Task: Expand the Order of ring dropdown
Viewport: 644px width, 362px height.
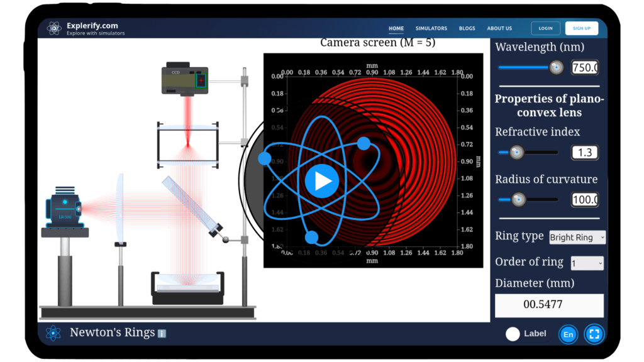Action: click(587, 263)
